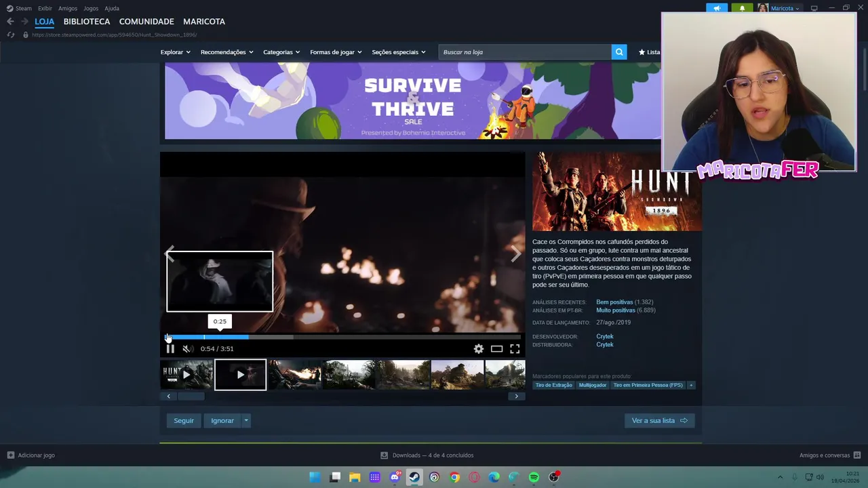Image resolution: width=868 pixels, height=488 pixels.
Task: Expand the Seções especiais dropdown
Action: coord(399,52)
